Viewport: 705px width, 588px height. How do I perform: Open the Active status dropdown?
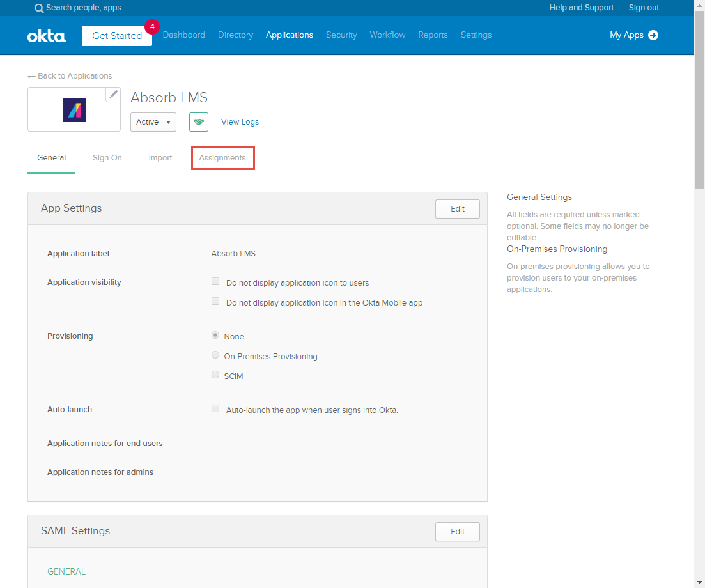tap(153, 122)
